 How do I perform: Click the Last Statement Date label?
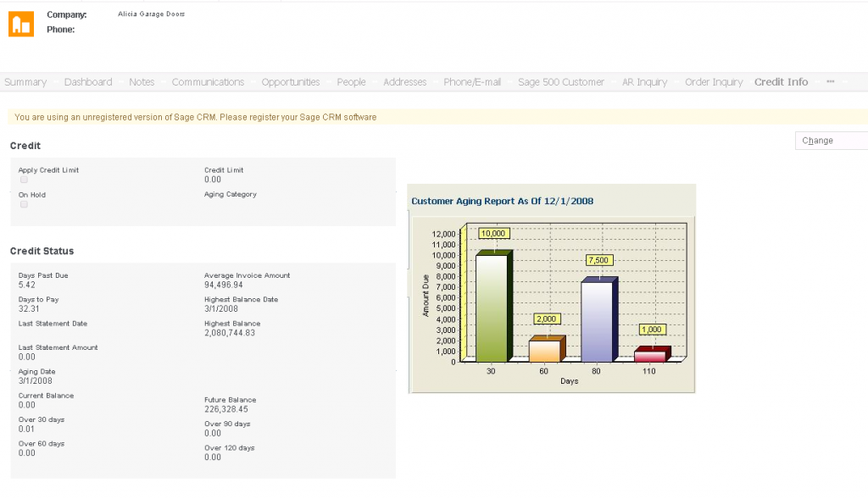click(53, 324)
